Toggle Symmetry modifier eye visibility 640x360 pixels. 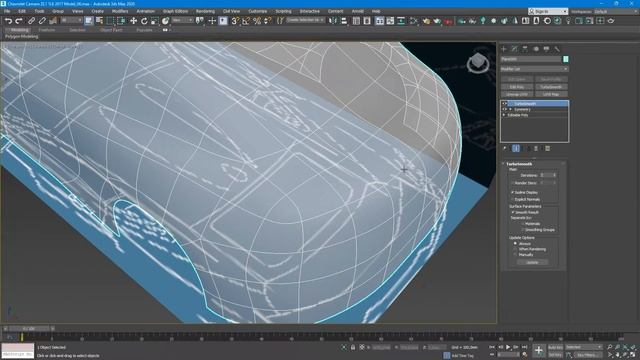click(504, 109)
